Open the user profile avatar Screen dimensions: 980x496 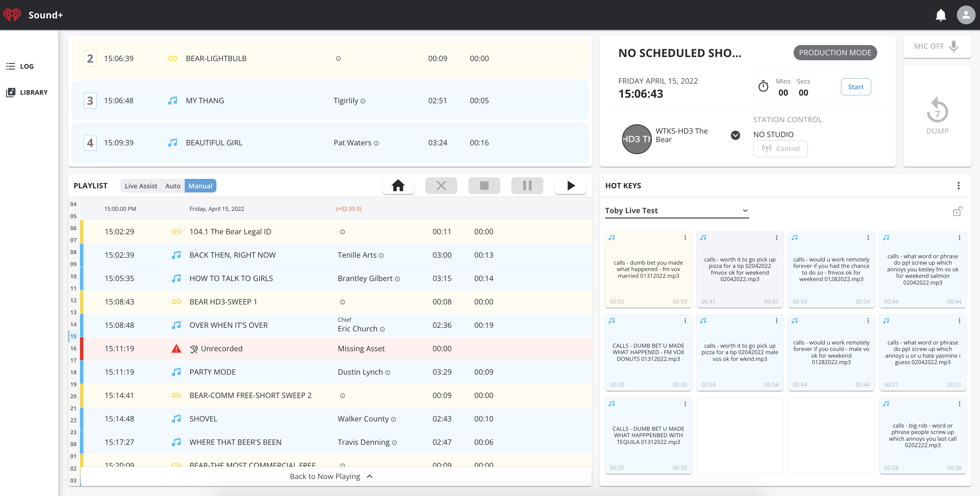[x=966, y=15]
